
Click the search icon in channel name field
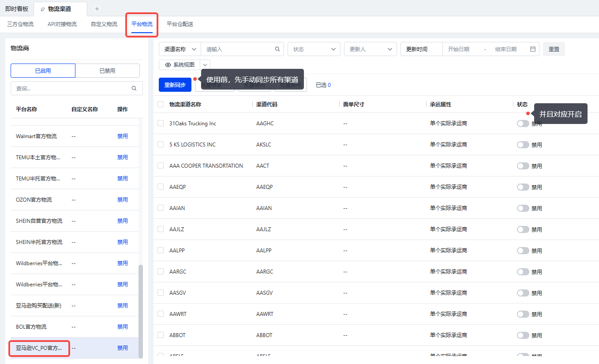click(x=277, y=49)
